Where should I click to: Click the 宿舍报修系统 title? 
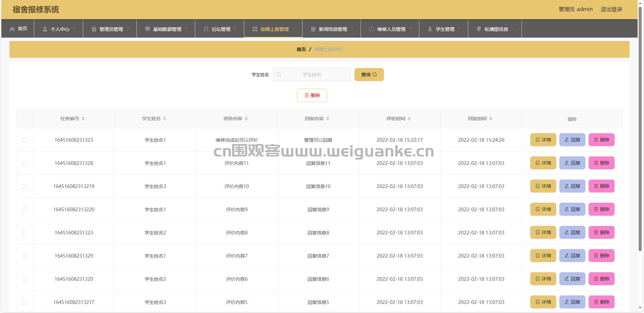(x=36, y=9)
